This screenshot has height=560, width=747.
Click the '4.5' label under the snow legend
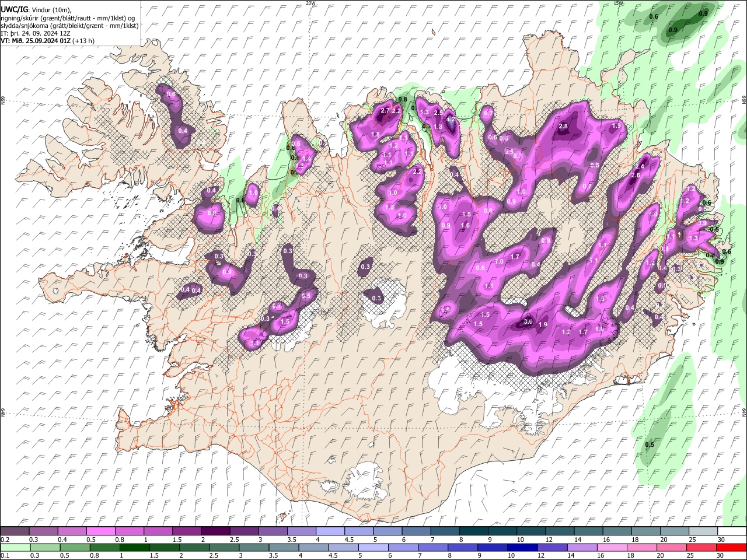point(349,540)
